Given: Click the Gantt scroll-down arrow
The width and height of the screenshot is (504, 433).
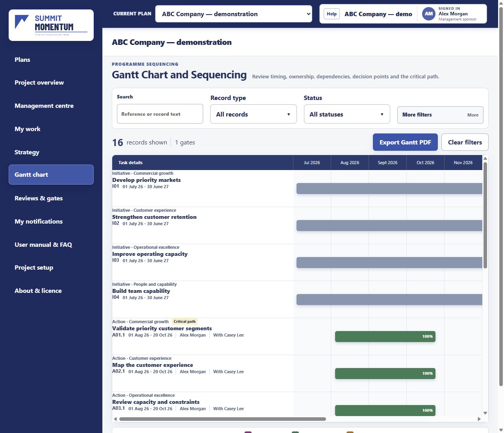Looking at the screenshot, I should click(485, 413).
